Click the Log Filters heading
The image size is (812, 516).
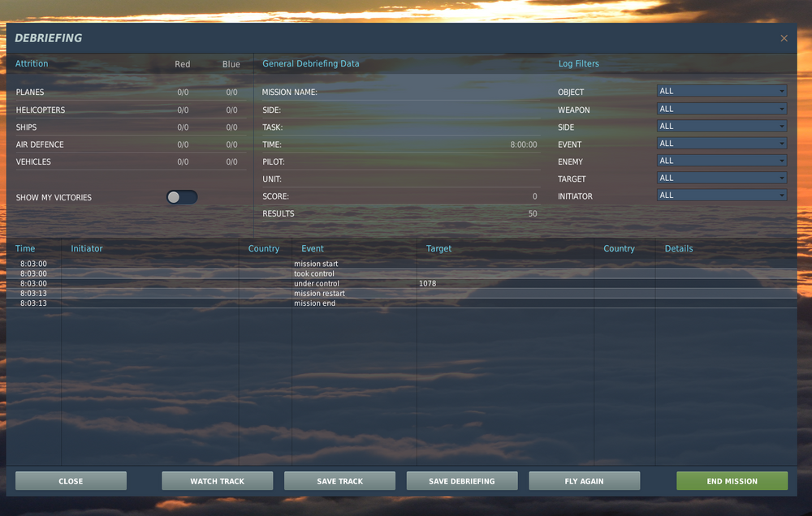(578, 63)
